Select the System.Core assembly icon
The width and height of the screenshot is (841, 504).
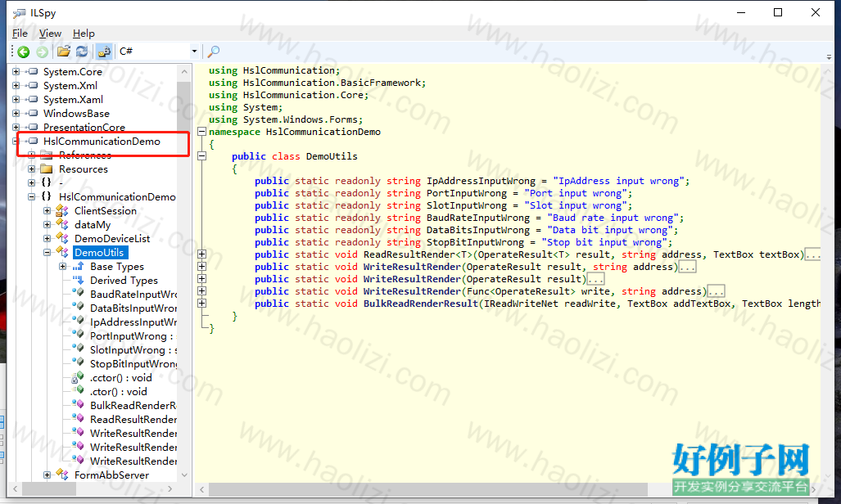click(32, 71)
